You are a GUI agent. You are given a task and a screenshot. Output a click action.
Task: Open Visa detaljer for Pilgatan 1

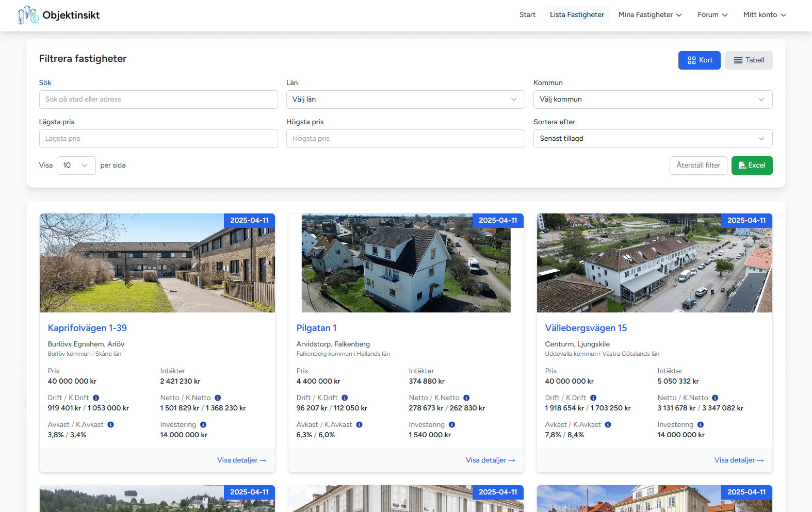490,460
